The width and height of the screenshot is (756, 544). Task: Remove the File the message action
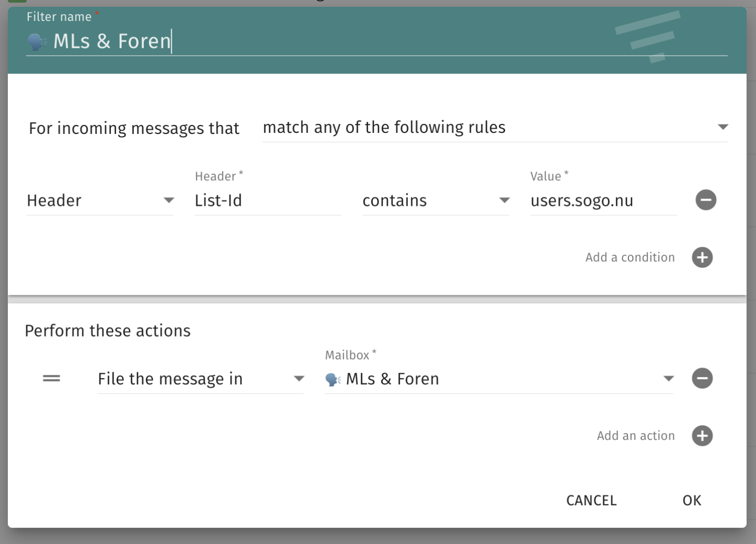click(x=702, y=378)
